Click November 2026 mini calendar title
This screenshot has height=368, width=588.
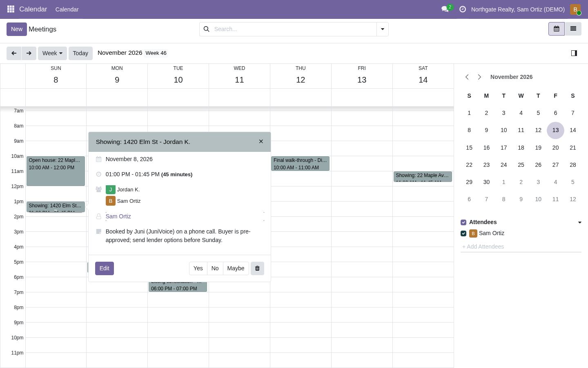click(x=511, y=77)
